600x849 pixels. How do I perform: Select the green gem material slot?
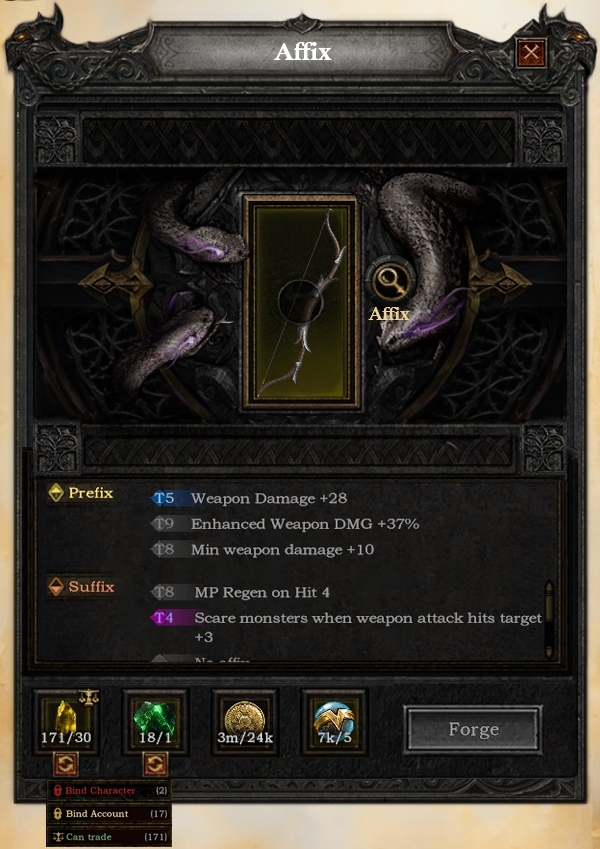[155, 721]
